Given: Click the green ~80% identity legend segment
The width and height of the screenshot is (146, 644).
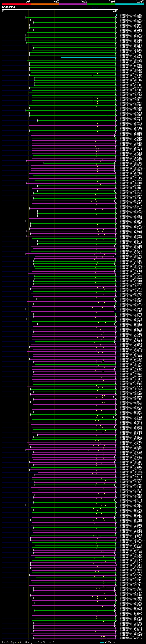Looking at the screenshot, I should (101, 4).
